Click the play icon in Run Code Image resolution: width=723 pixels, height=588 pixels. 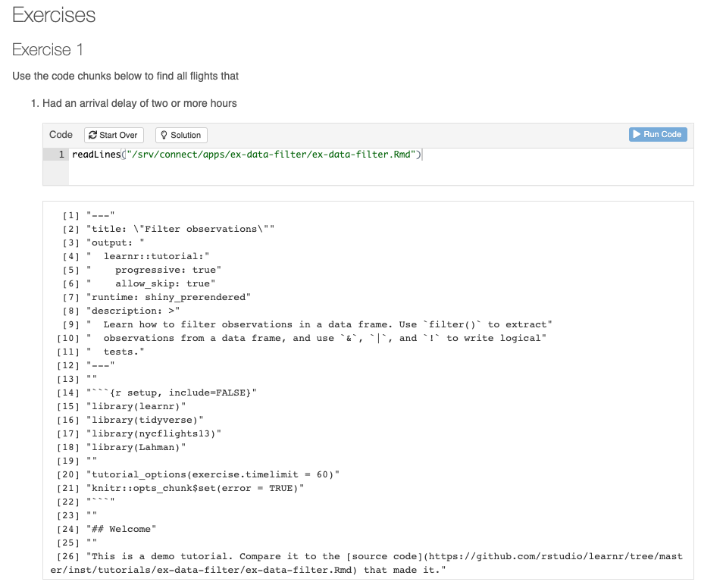click(637, 134)
